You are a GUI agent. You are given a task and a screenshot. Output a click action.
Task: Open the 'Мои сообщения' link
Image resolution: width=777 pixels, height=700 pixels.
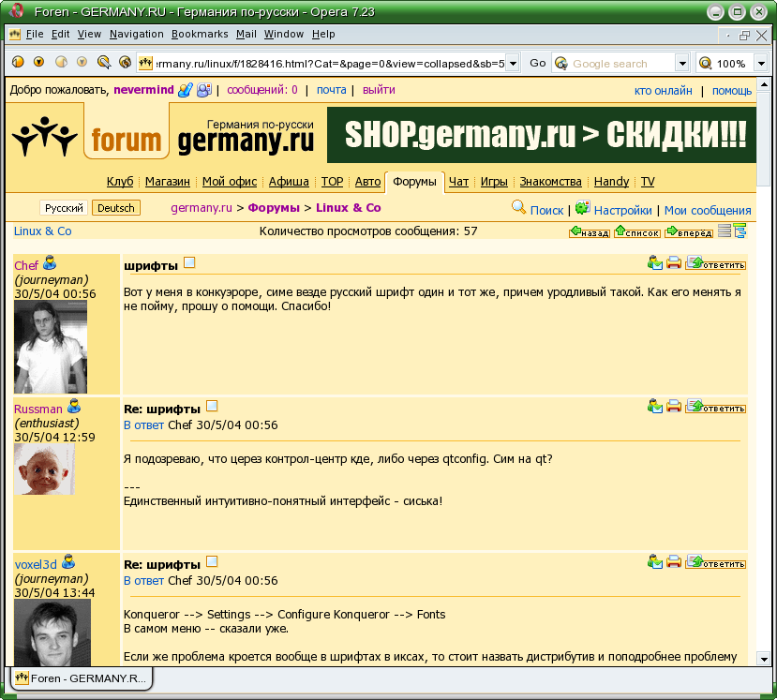point(708,211)
